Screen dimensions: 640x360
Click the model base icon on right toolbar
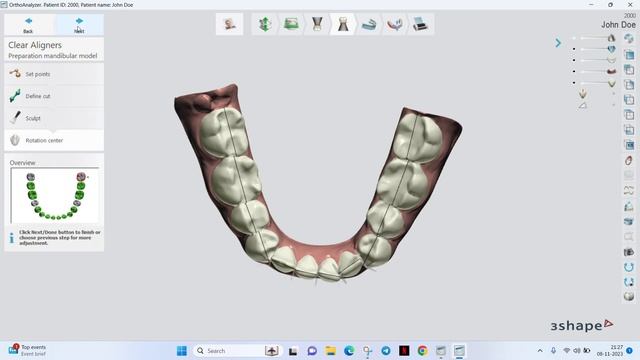[x=629, y=206]
